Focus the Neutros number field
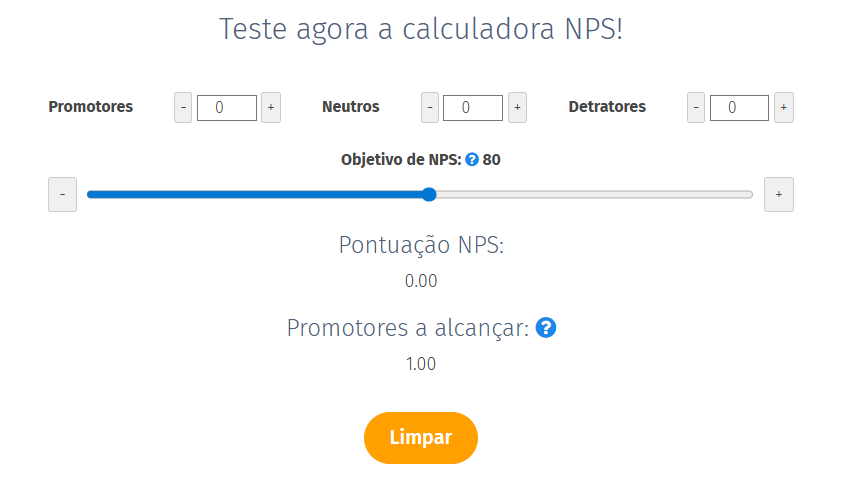Viewport: 866px width, 494px height. pos(473,107)
